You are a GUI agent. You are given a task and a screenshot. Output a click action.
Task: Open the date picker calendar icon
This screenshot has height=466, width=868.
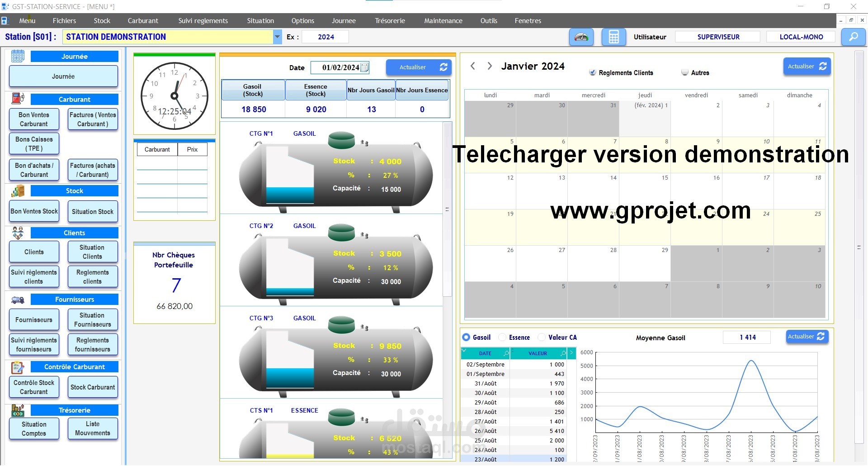(x=364, y=67)
